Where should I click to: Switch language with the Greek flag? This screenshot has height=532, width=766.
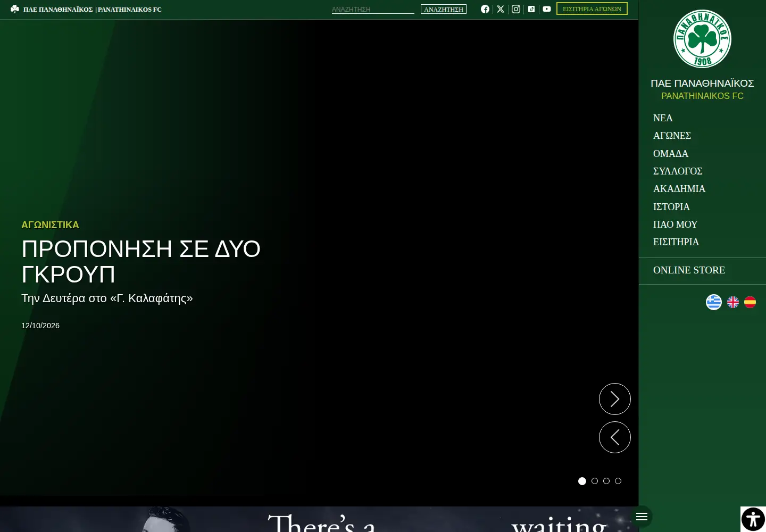pos(714,302)
